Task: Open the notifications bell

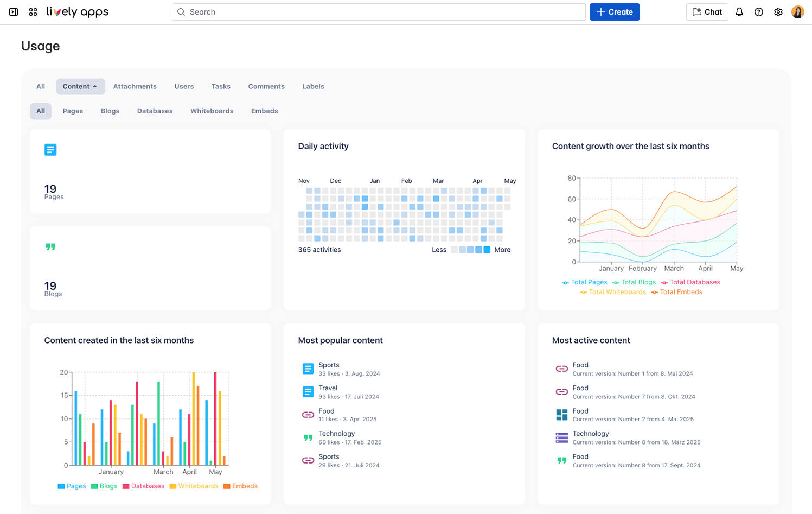Action: coord(739,12)
